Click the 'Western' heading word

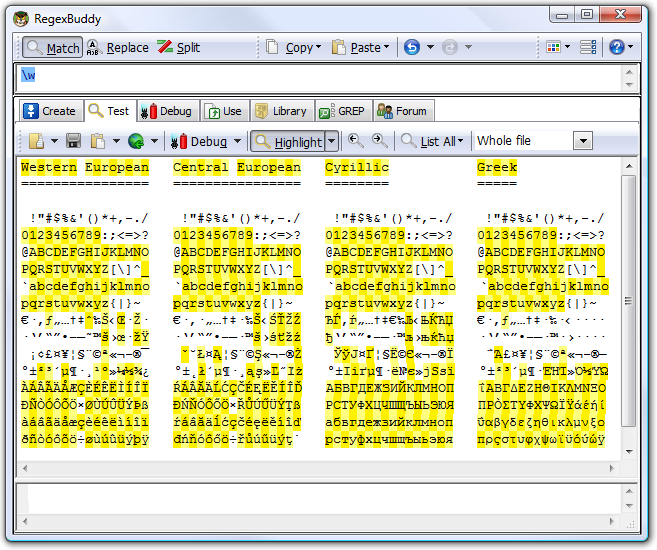point(49,167)
